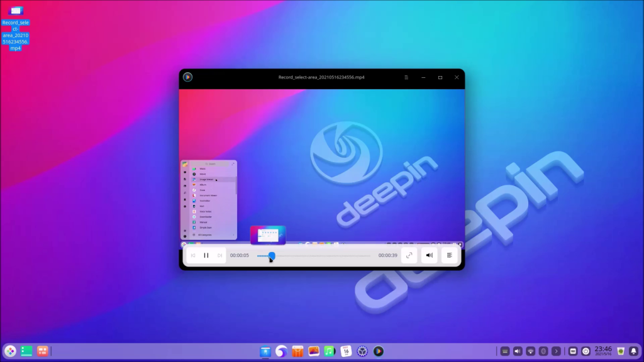The height and width of the screenshot is (362, 644).
Task: Click the Deepin Movie logo in title bar
Action: (187, 77)
